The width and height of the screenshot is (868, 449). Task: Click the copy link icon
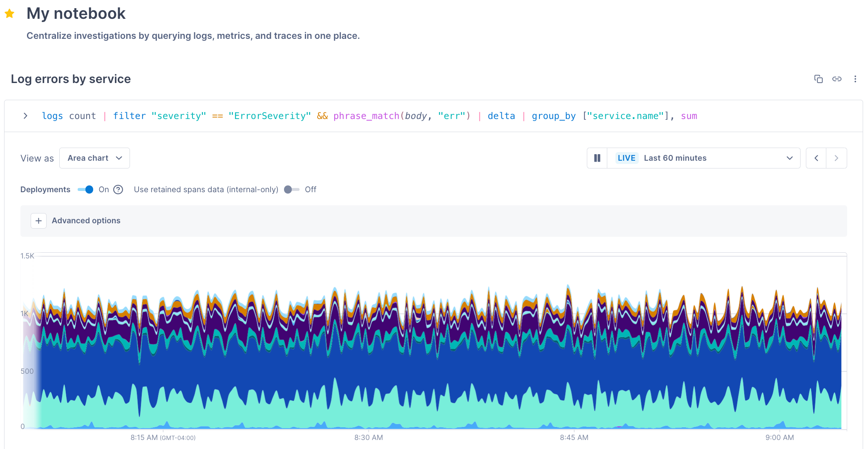coord(837,79)
